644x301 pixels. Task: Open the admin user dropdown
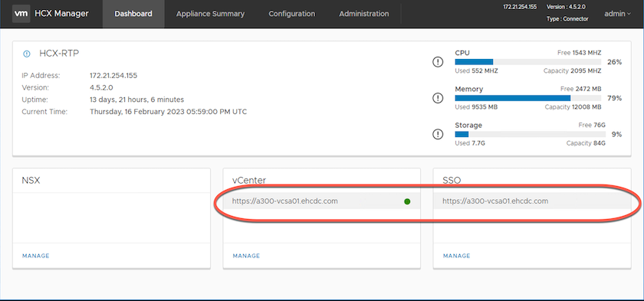[x=617, y=14]
